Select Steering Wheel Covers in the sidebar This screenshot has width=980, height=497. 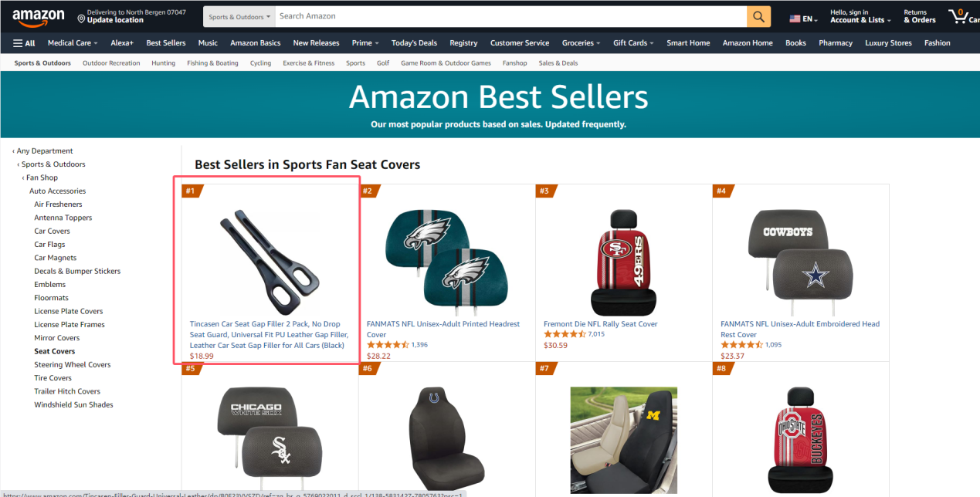73,364
